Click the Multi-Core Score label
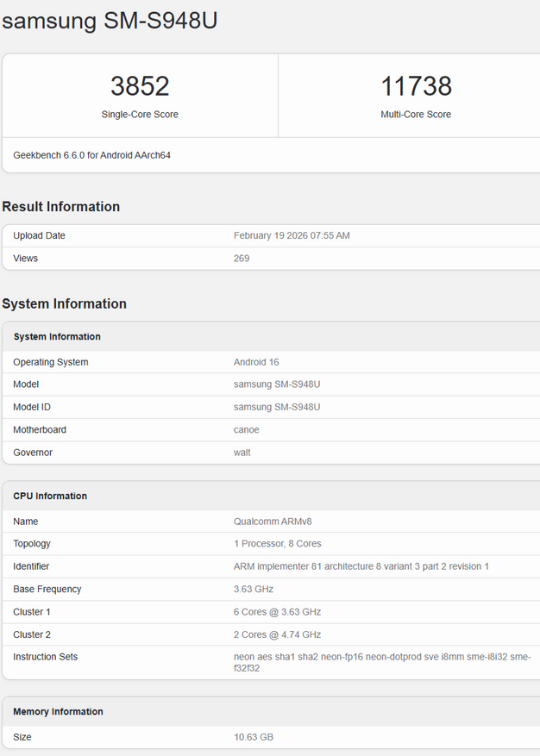This screenshot has width=540, height=756. click(416, 115)
